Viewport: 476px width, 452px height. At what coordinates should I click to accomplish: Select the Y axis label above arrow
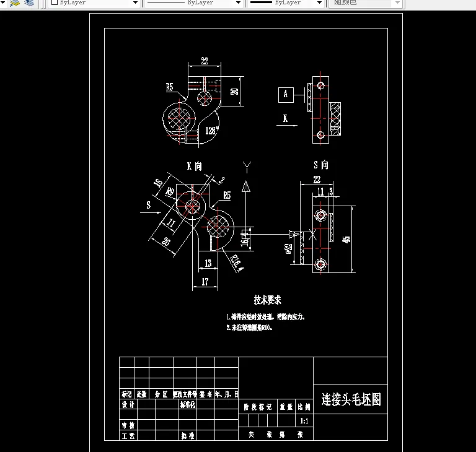(x=247, y=167)
